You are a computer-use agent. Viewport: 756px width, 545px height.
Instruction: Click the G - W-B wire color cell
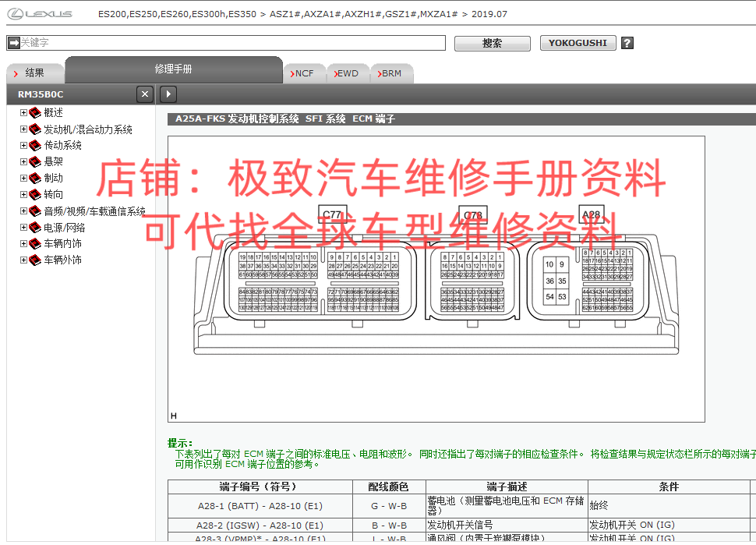(389, 506)
